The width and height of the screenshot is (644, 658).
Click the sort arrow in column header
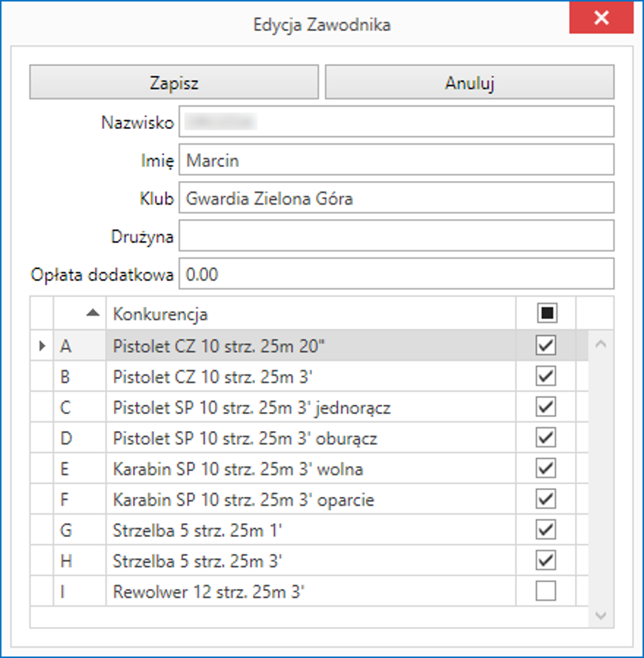(x=93, y=314)
